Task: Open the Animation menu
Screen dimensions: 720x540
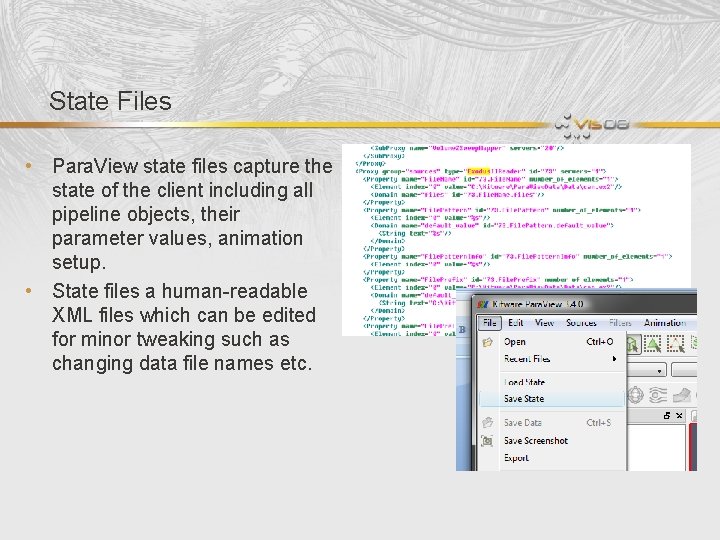Action: (x=665, y=323)
